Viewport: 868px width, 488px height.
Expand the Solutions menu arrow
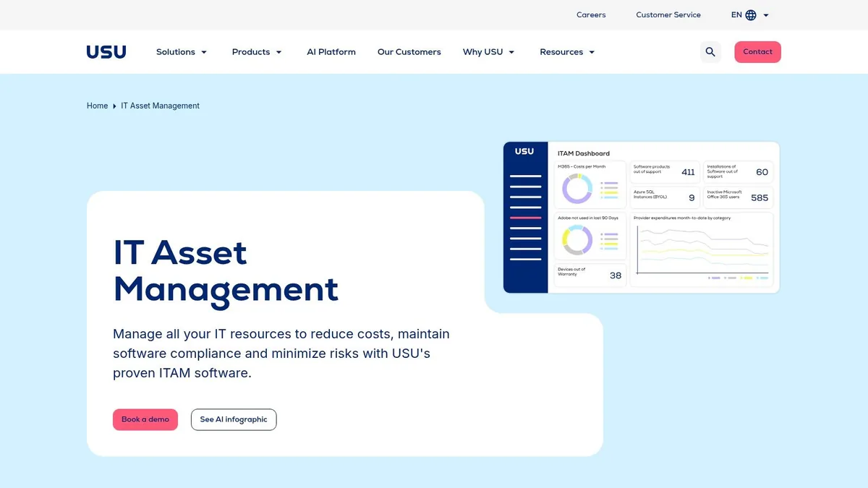click(x=204, y=52)
